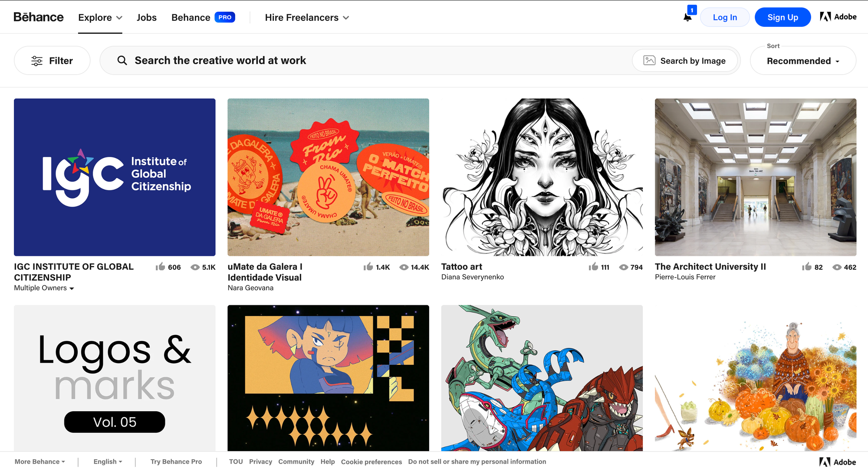Open The Architect University II thumbnail
This screenshot has height=471, width=868.
coord(755,177)
